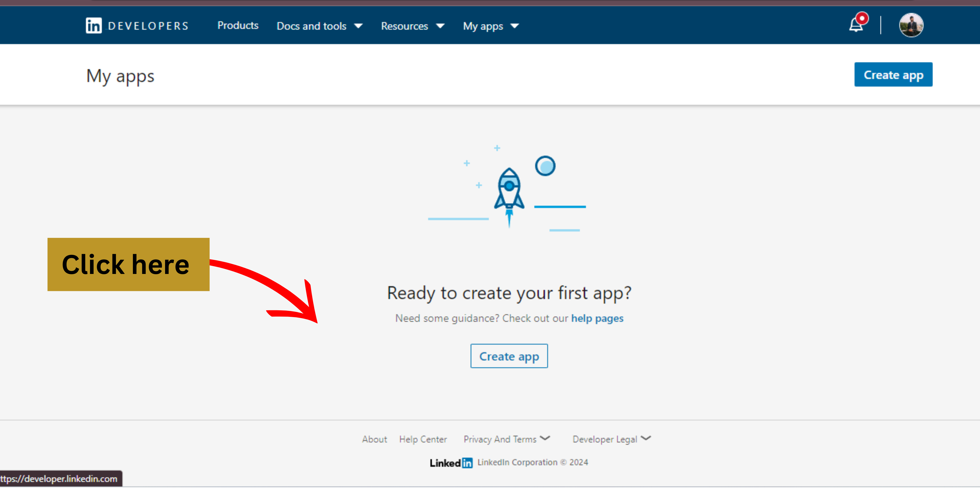The width and height of the screenshot is (980, 493).
Task: Click the outlined Create app button below guidance
Action: pyautogui.click(x=509, y=356)
